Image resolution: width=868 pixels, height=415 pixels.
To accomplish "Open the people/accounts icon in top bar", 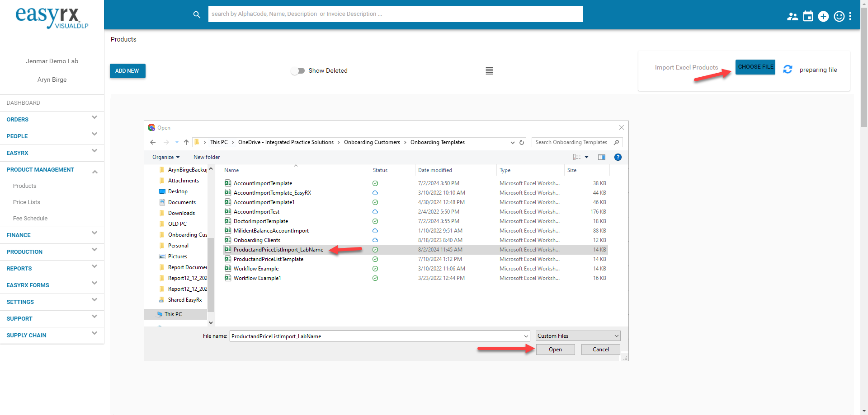I will click(x=792, y=17).
